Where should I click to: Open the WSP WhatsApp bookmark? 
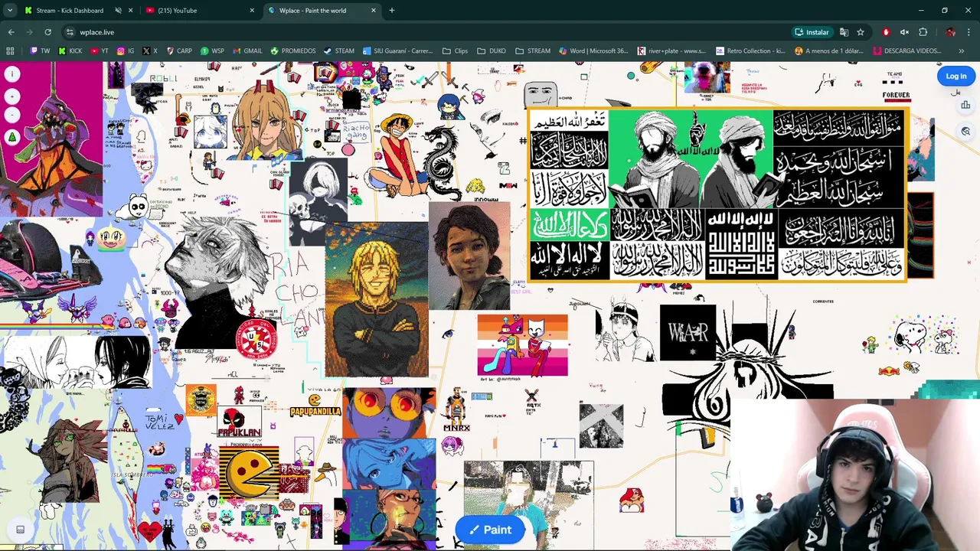(x=212, y=51)
